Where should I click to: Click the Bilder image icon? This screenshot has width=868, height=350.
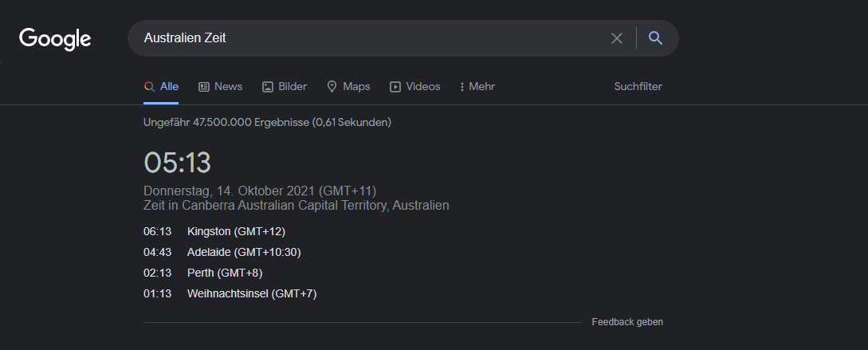pos(268,87)
